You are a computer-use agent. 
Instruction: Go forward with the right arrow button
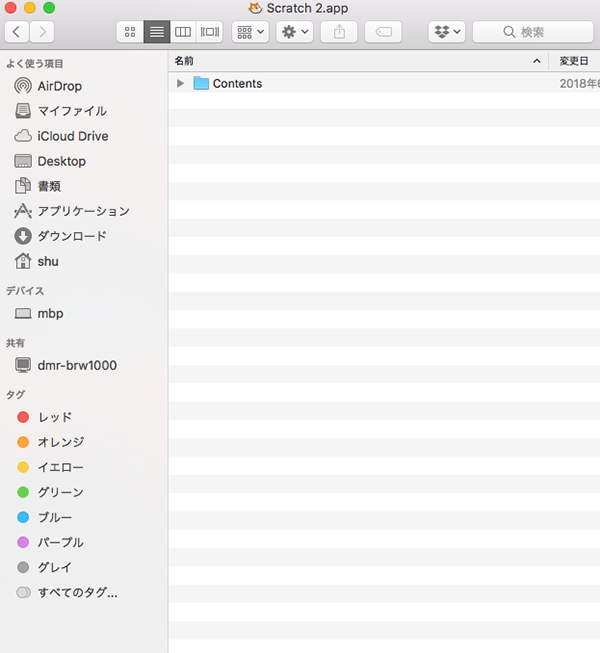[42, 32]
